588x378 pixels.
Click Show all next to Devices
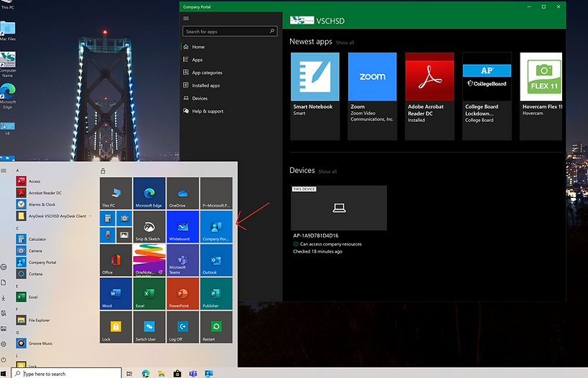327,171
